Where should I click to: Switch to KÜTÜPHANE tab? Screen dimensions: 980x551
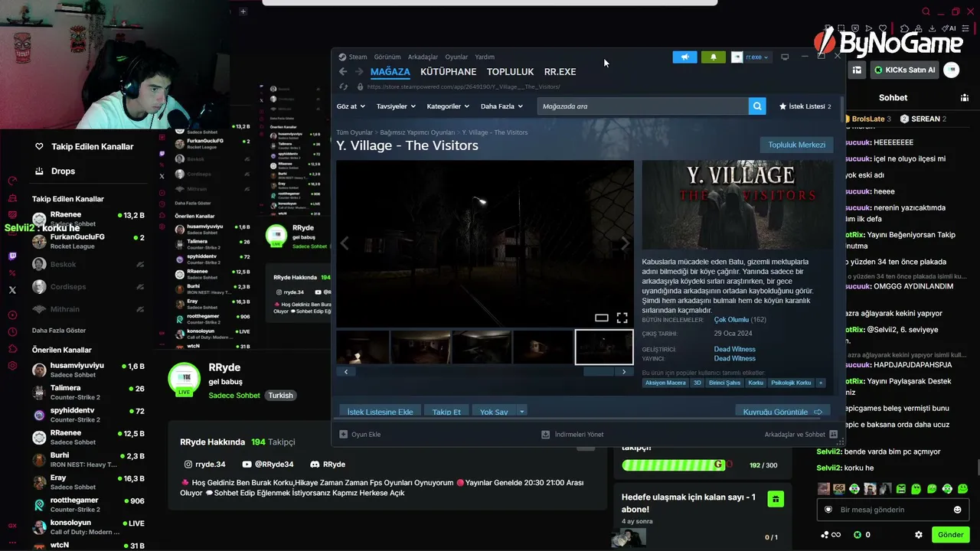coord(448,72)
